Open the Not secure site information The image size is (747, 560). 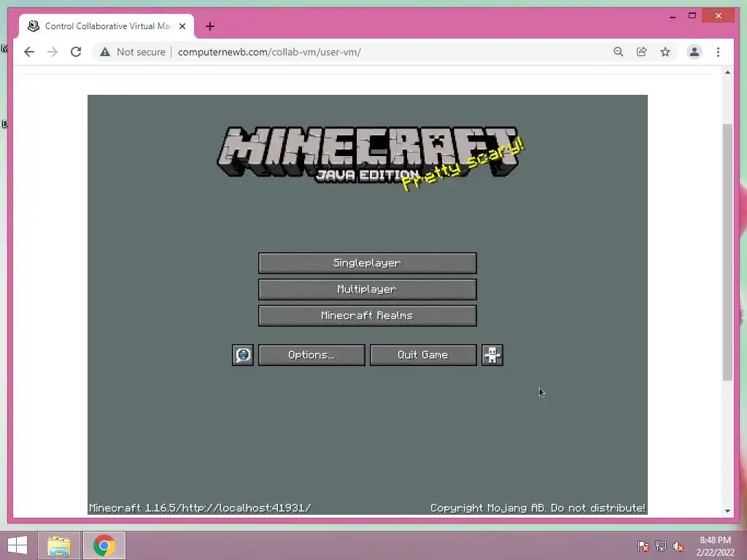pos(133,52)
